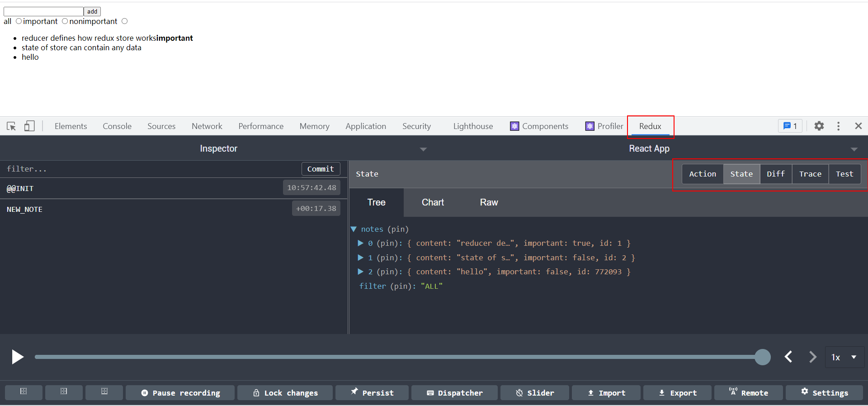Click the play button on the slider bar

(x=18, y=357)
